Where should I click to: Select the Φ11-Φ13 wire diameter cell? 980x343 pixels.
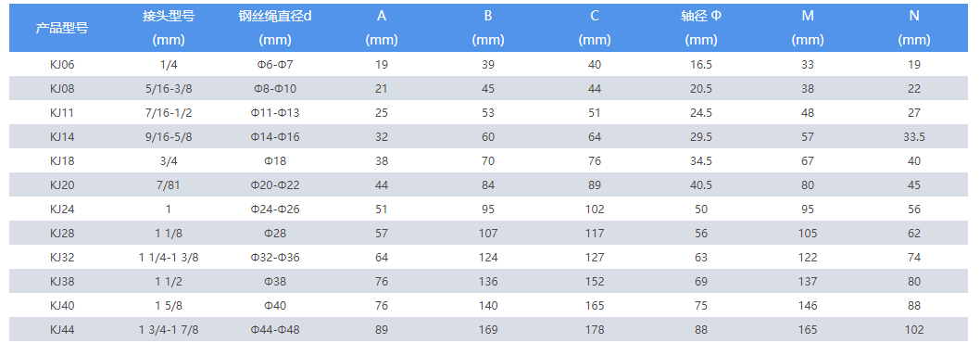pos(275,113)
